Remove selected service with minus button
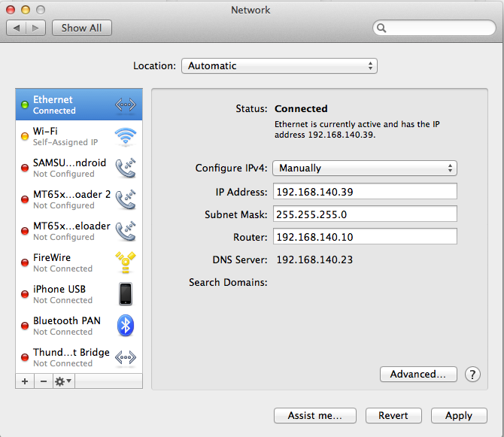The height and width of the screenshot is (437, 504). coord(43,381)
